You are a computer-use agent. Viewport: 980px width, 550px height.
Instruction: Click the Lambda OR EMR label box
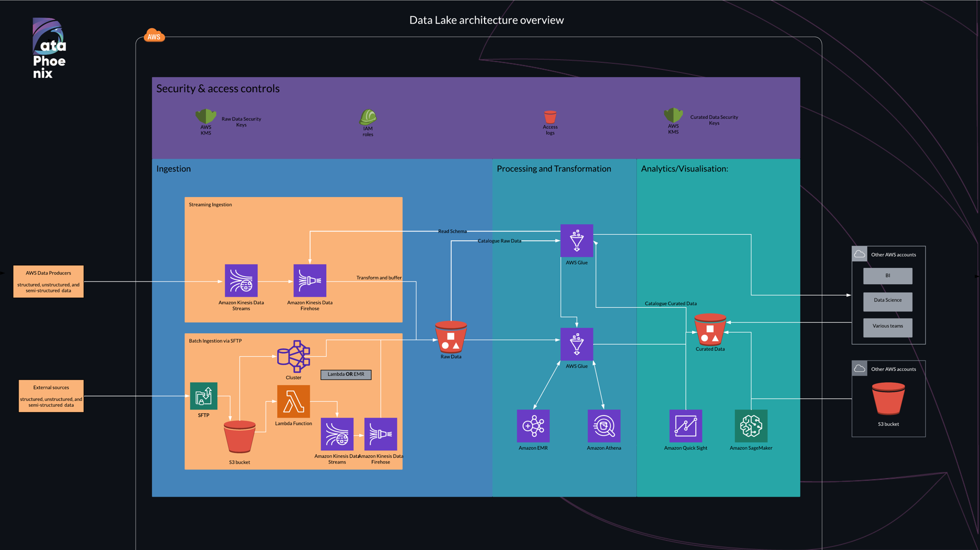point(346,375)
